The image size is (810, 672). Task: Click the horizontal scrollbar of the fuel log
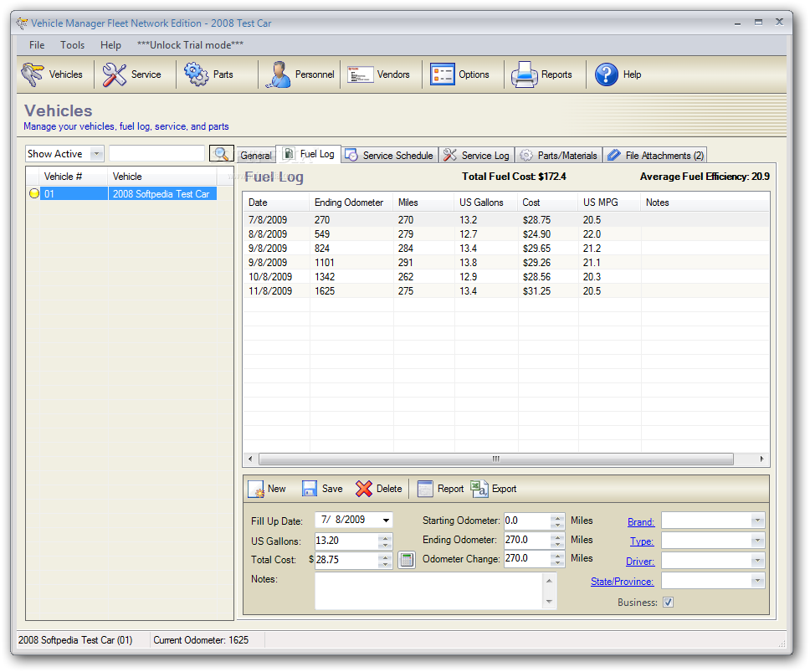coord(495,459)
